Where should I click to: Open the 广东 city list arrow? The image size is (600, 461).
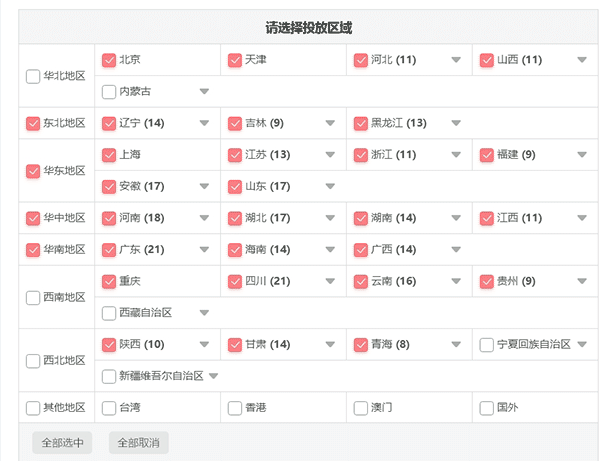(204, 250)
